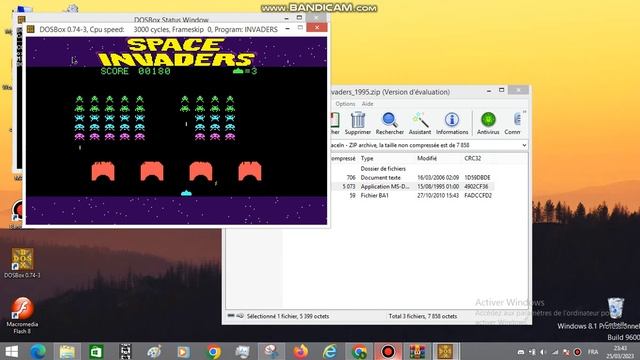This screenshot has width=640, height=360.
Task: Open the Aide menu in WinRAR
Action: (x=367, y=104)
